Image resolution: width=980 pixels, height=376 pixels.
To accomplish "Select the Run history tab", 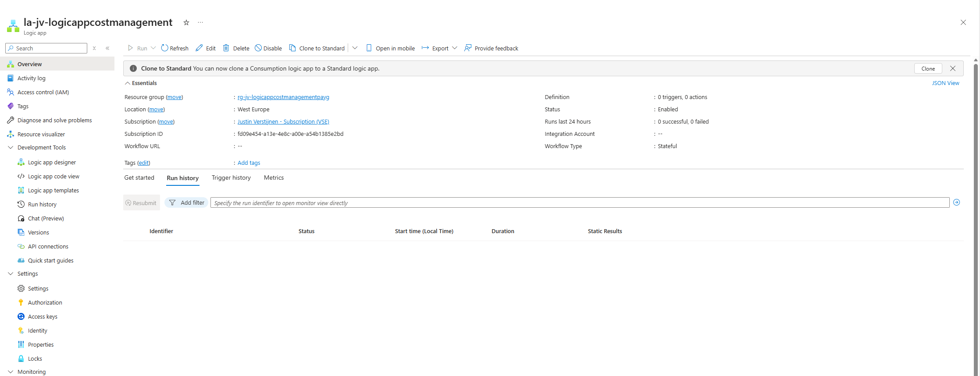I will pos(182,178).
